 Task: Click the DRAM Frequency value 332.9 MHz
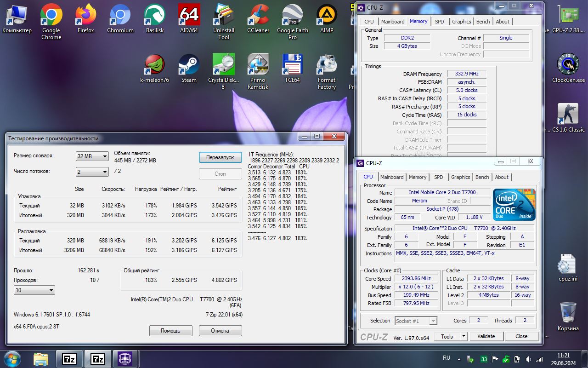click(467, 74)
